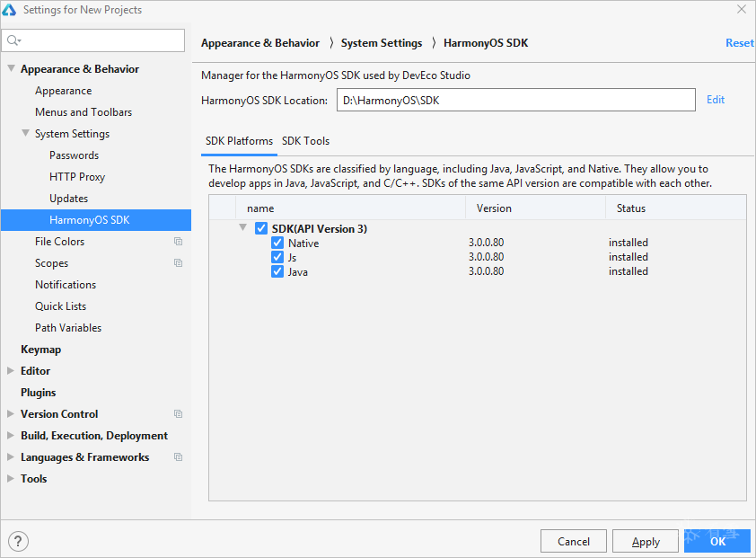Click the HarmonyOS SDK Location field
The image size is (756, 558).
click(516, 100)
